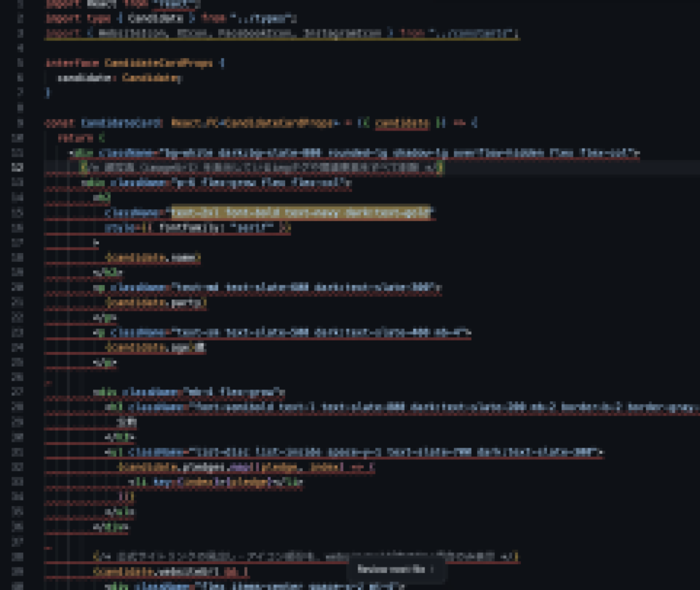Click the arrow icon beside Review next file
Image resolution: width=700 pixels, height=590 pixels.
432,569
